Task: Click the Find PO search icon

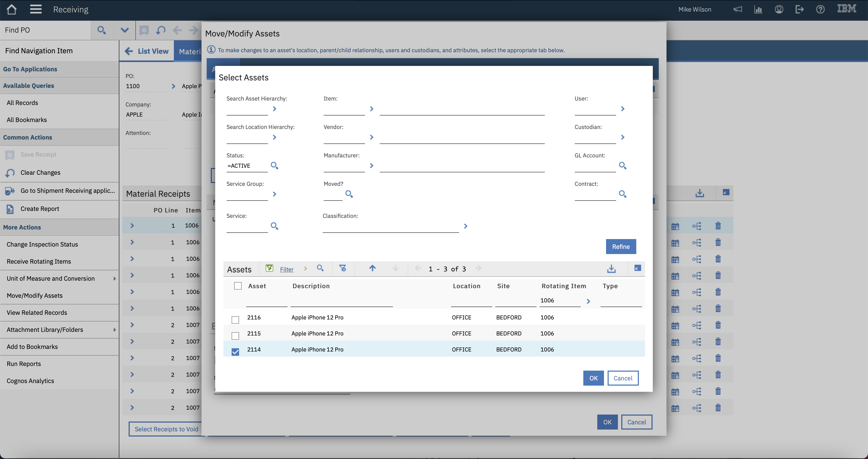Action: (102, 30)
